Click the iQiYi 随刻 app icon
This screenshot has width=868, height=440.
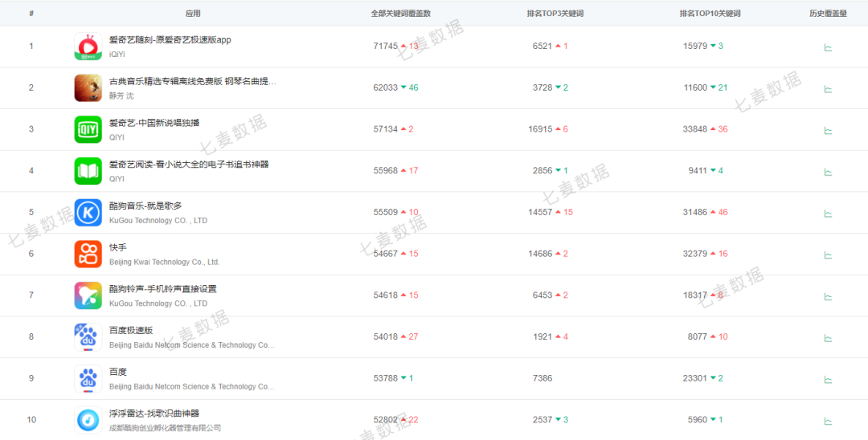tap(88, 47)
